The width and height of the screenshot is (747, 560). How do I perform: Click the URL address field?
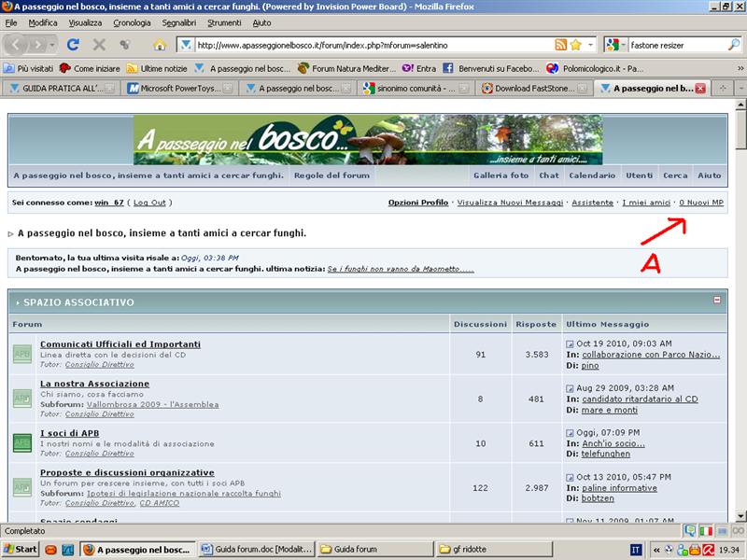click(373, 44)
